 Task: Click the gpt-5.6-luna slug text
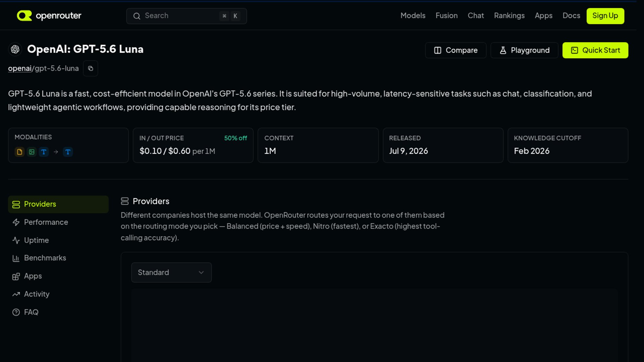57,68
